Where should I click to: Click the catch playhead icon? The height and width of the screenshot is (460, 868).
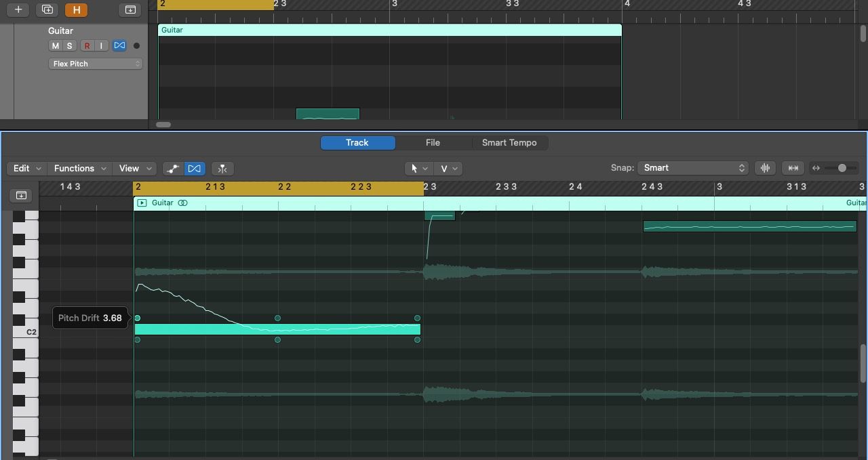coord(21,195)
